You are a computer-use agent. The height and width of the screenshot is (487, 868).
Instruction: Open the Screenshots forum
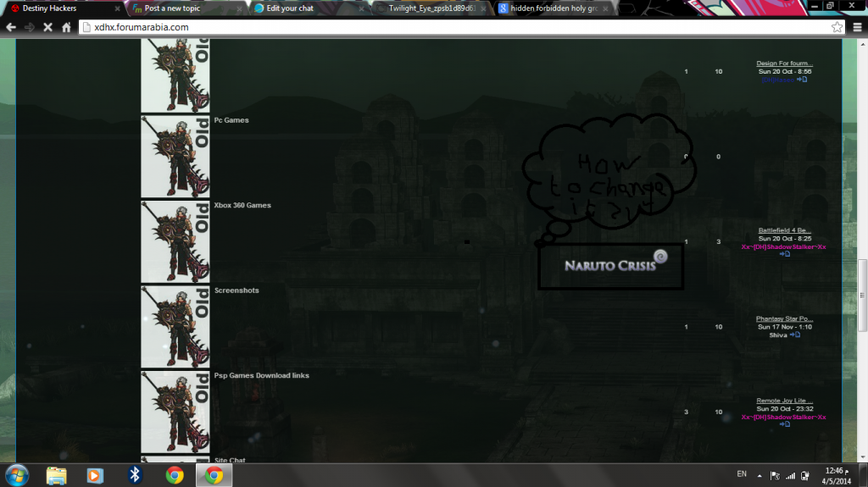[x=236, y=291]
